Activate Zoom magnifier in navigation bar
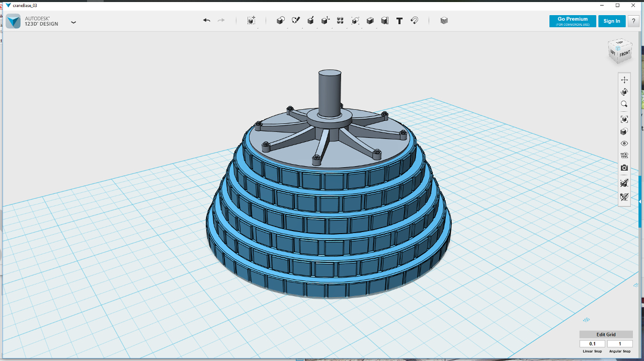Image resolution: width=644 pixels, height=361 pixels. (624, 104)
